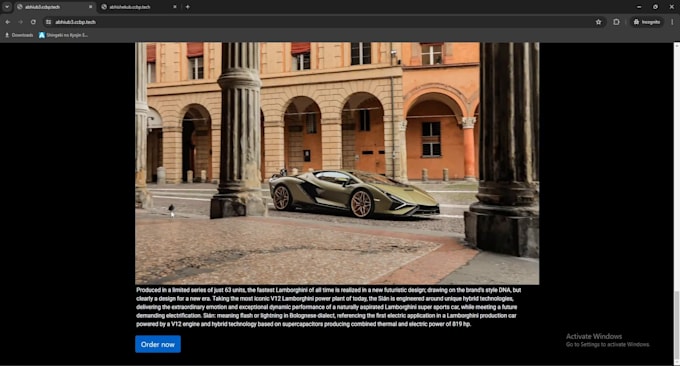Minimize the browser window
The height and width of the screenshot is (366, 680).
(x=639, y=7)
